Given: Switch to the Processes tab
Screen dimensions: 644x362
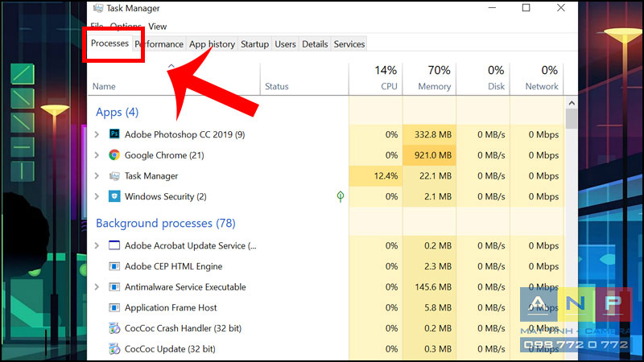Looking at the screenshot, I should pyautogui.click(x=109, y=43).
